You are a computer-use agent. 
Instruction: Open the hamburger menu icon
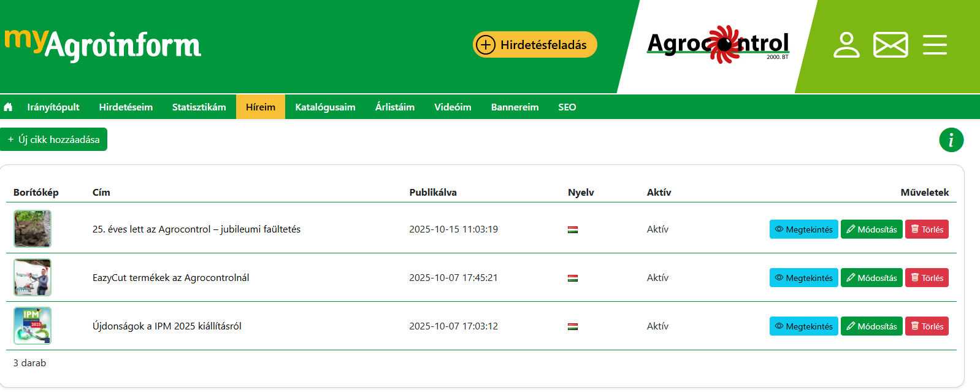pyautogui.click(x=935, y=45)
